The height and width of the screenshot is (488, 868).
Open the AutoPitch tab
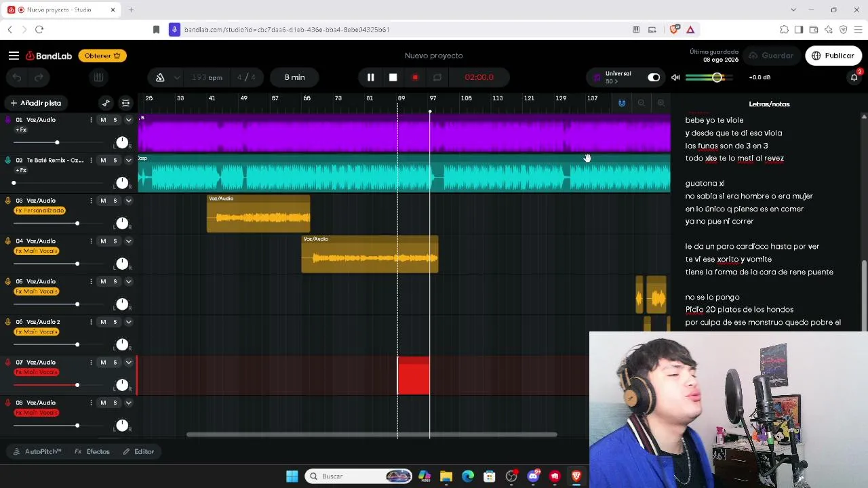coord(38,451)
